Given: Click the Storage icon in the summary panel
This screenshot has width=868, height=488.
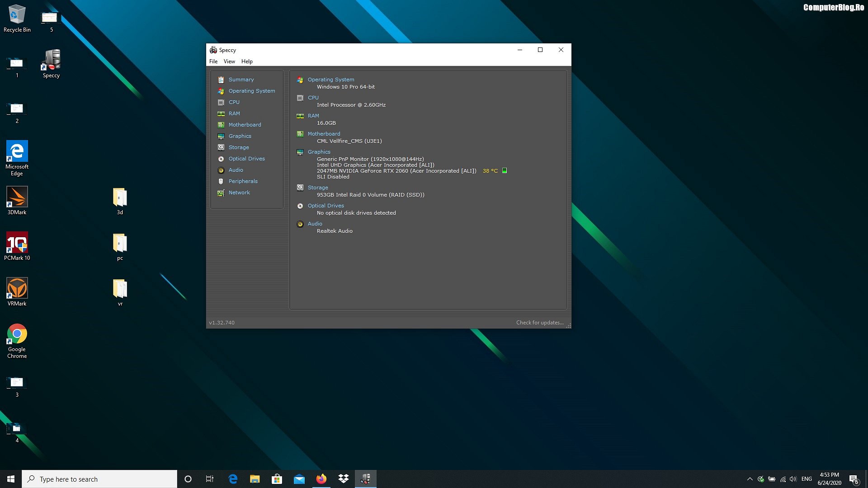Looking at the screenshot, I should (x=300, y=188).
